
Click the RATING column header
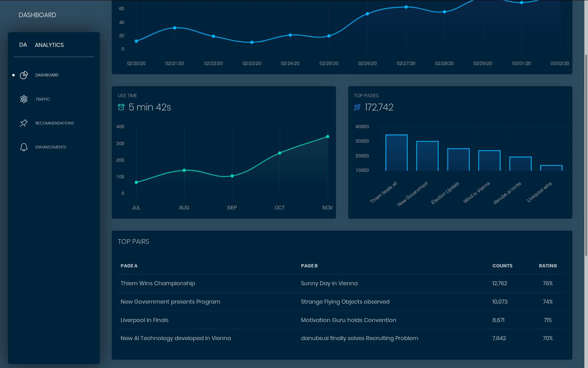548,266
